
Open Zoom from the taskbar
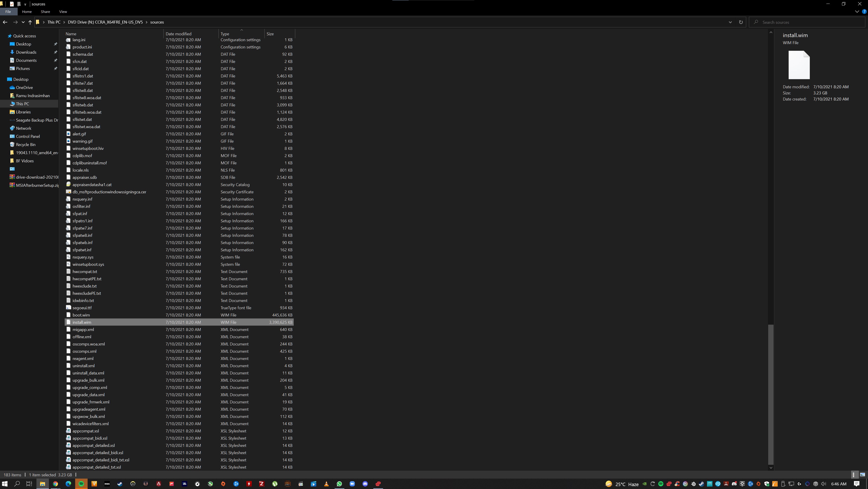coord(352,484)
